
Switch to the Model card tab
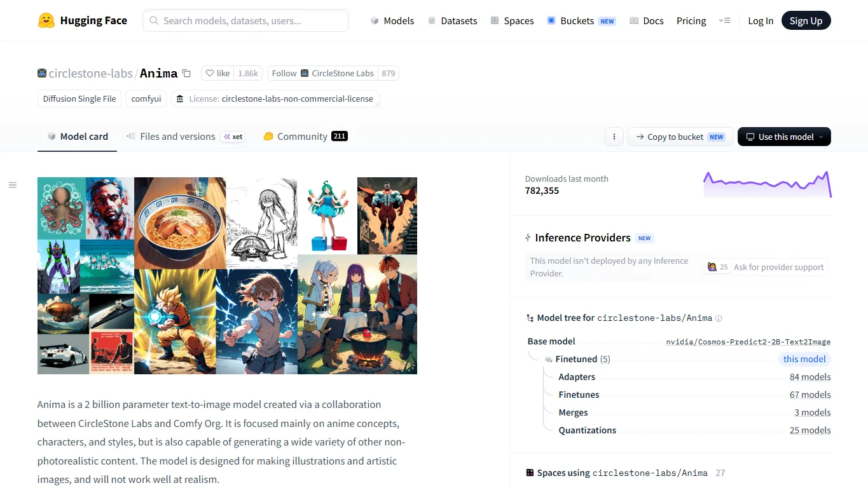(x=78, y=137)
